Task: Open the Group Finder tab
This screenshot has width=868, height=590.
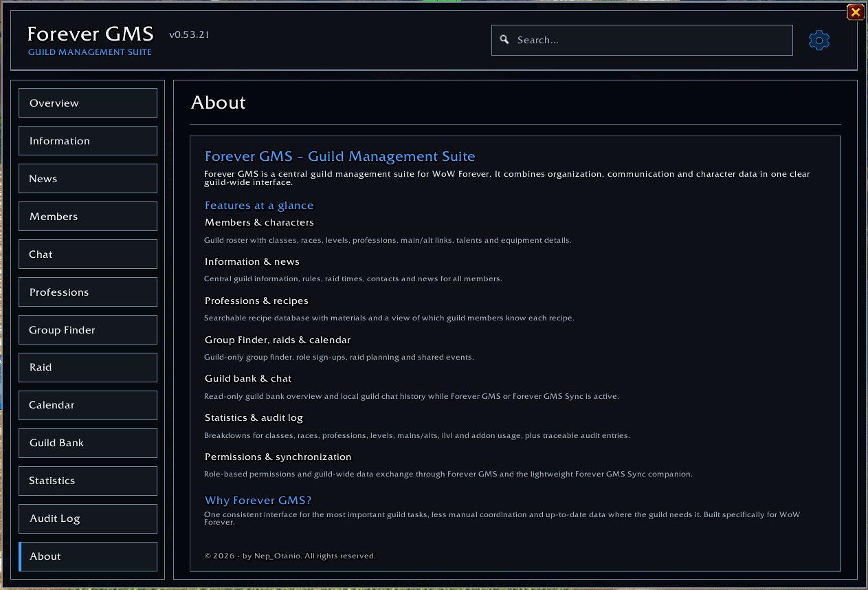Action: pos(88,330)
